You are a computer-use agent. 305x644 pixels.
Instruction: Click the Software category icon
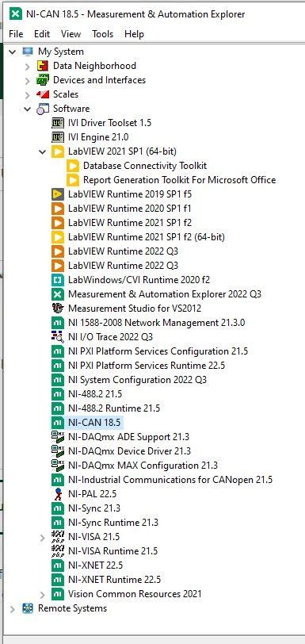click(43, 109)
